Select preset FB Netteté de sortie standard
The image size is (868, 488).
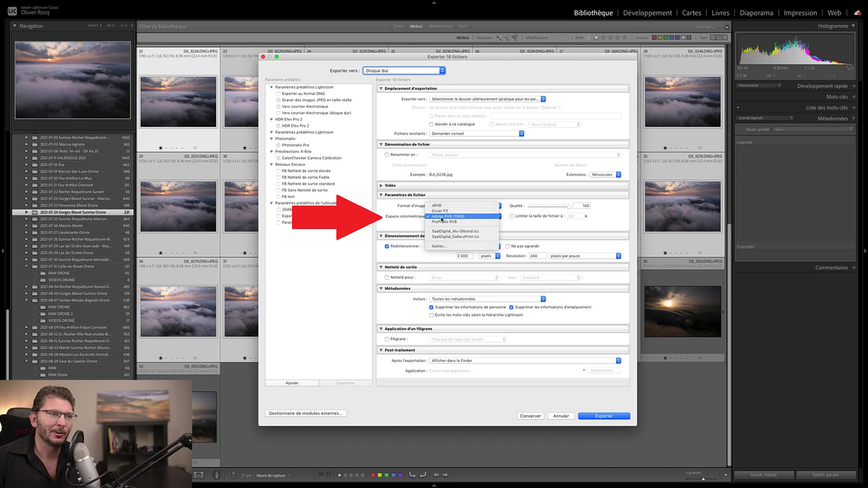coord(308,184)
